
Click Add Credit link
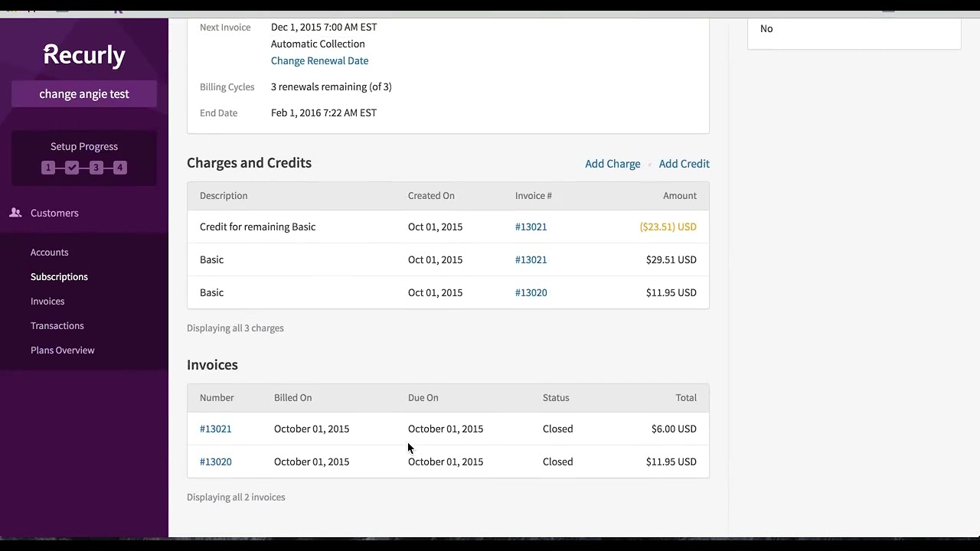tap(684, 164)
